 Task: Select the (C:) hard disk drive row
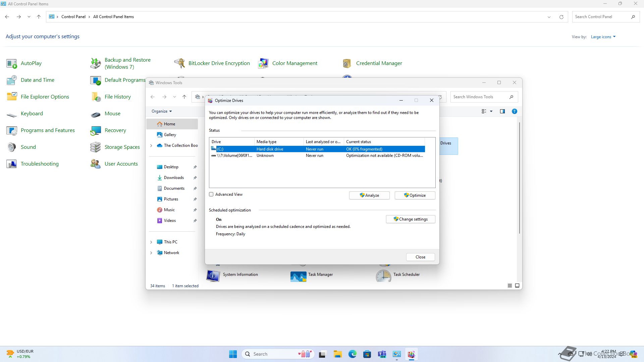[317, 149]
